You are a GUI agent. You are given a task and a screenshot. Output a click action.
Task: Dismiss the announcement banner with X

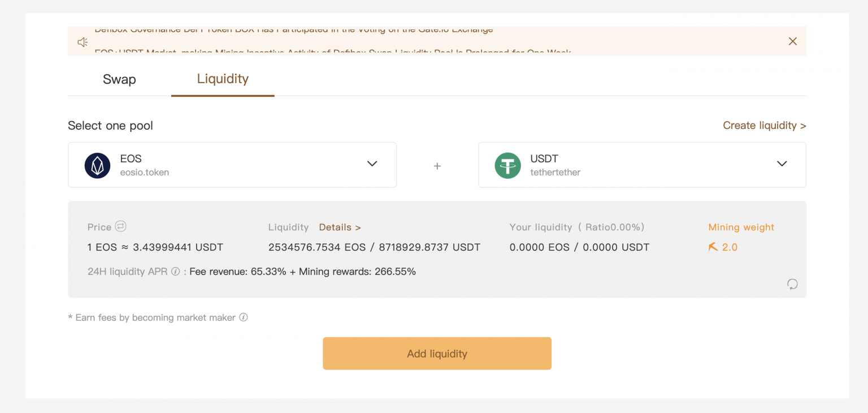coord(792,41)
